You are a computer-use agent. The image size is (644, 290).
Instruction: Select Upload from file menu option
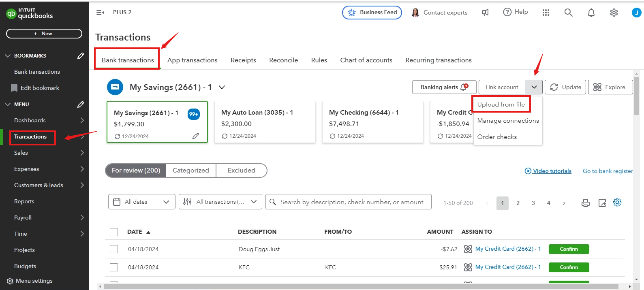[501, 104]
